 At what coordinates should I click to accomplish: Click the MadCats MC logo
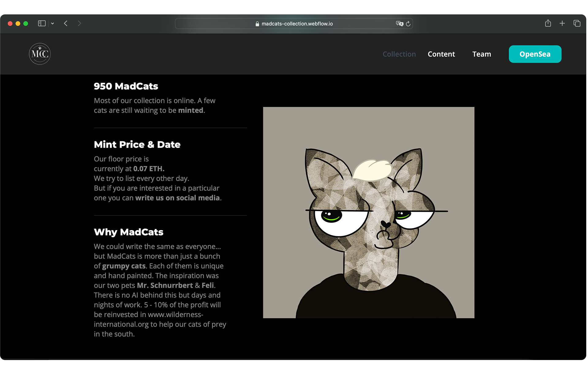click(40, 54)
